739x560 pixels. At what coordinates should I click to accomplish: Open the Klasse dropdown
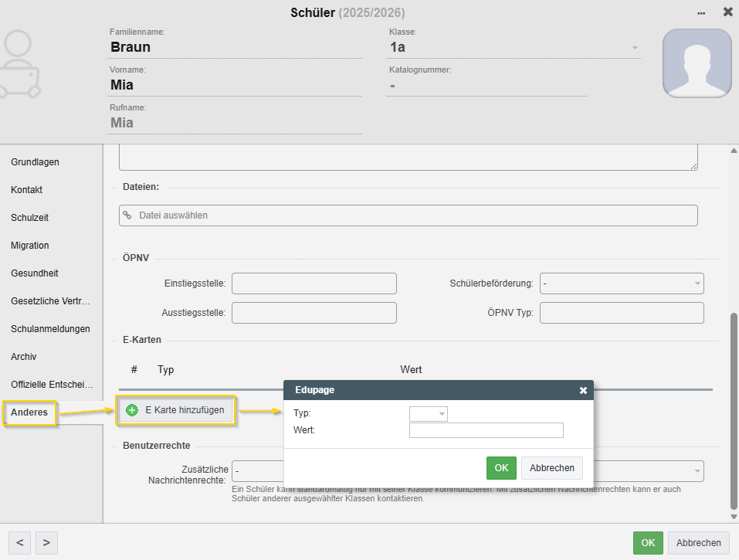point(635,48)
